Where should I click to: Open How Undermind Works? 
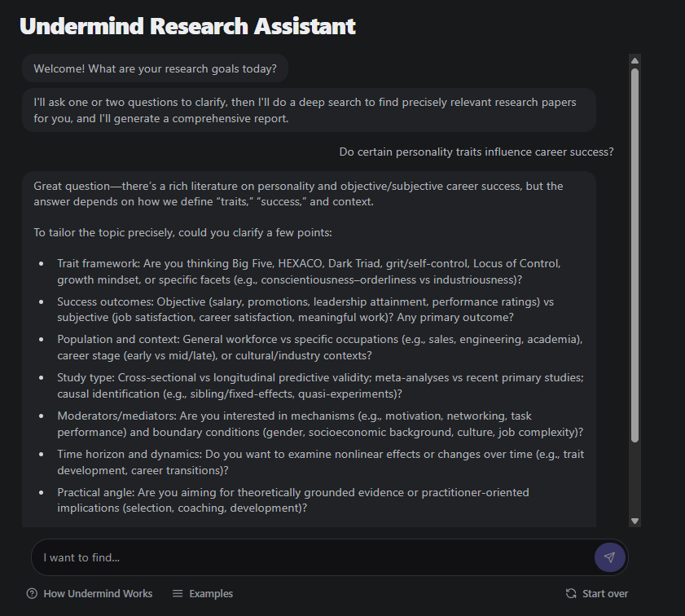pyautogui.click(x=90, y=593)
